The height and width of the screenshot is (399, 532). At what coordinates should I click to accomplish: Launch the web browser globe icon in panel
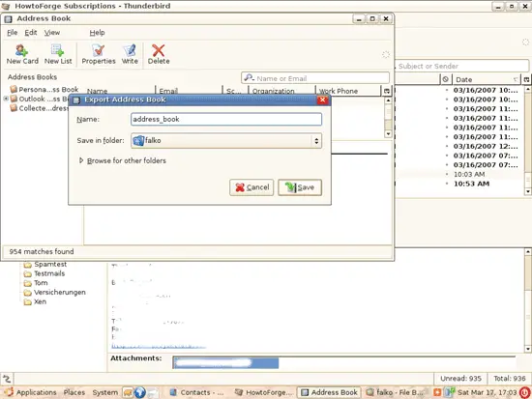[x=140, y=392]
